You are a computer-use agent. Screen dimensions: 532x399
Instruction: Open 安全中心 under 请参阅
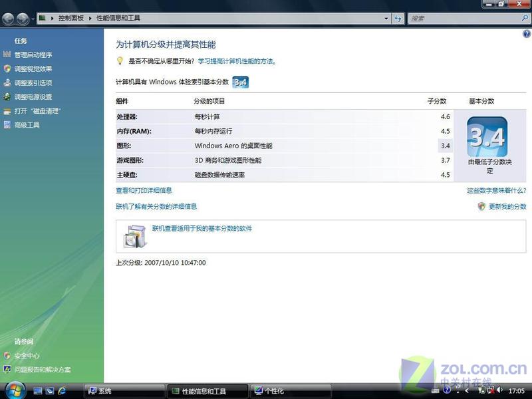click(27, 356)
